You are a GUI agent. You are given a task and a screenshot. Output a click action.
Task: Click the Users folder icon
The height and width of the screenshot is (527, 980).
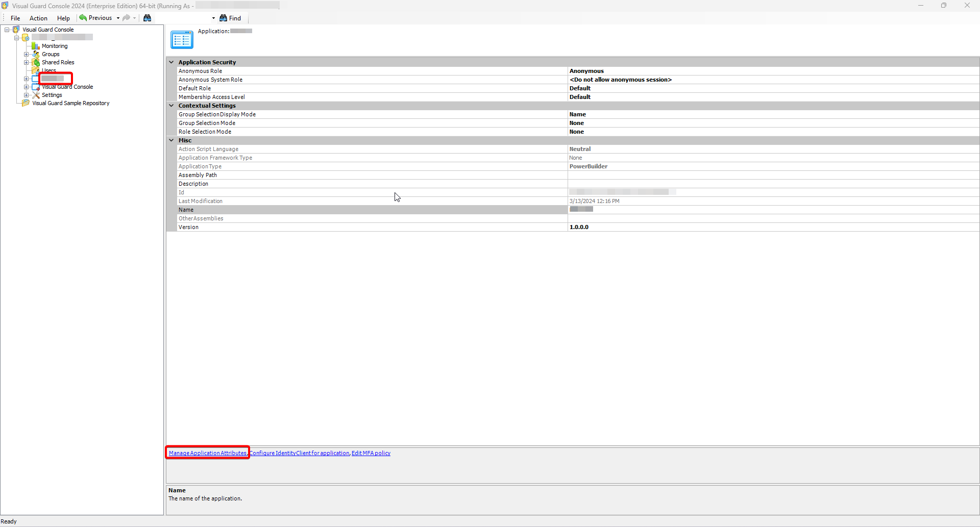36,70
